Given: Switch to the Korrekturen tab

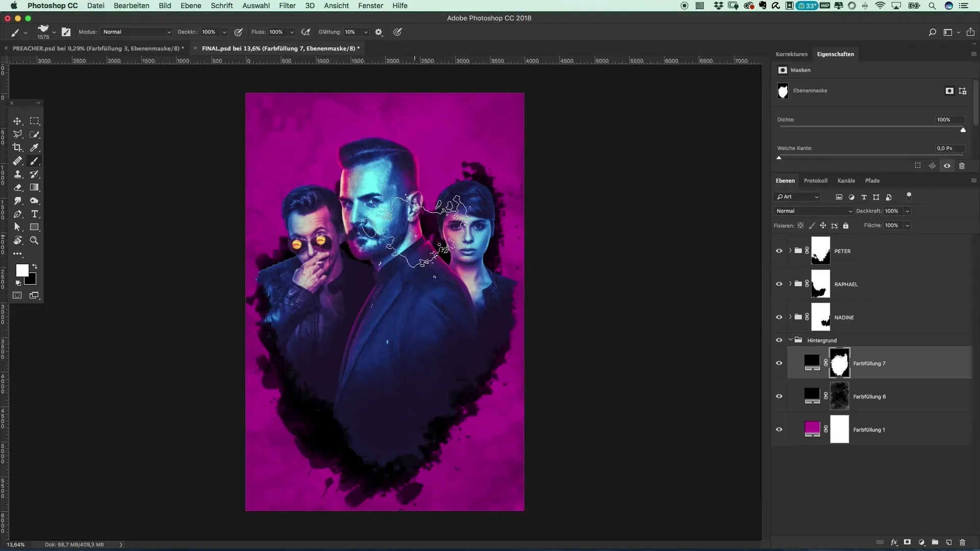Looking at the screenshot, I should click(792, 54).
